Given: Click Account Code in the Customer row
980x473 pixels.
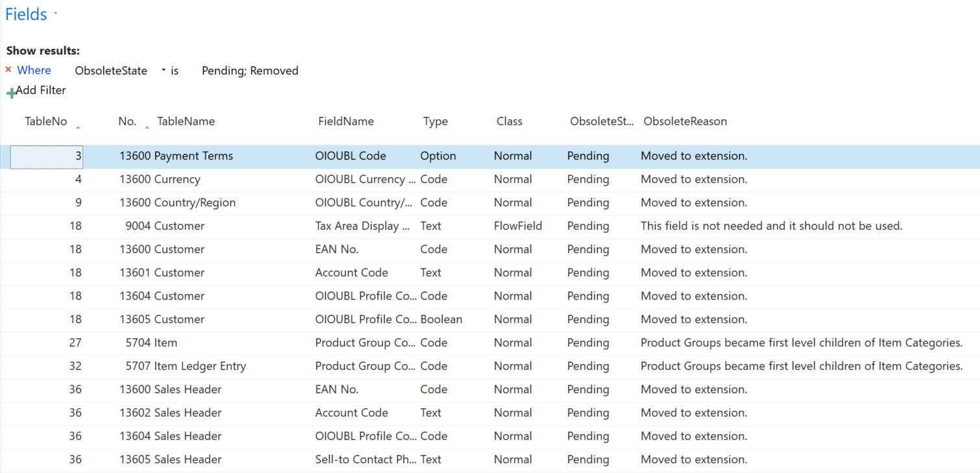Looking at the screenshot, I should pyautogui.click(x=352, y=273).
